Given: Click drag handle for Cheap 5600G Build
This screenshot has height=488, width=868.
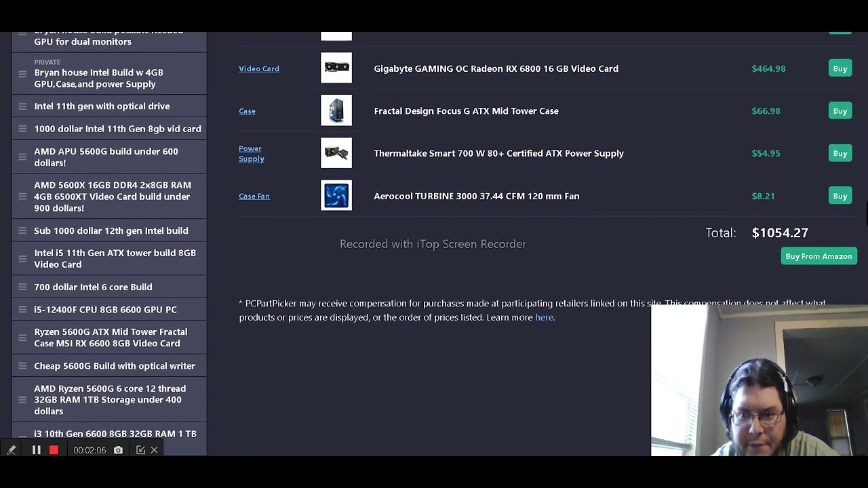Looking at the screenshot, I should [x=22, y=366].
